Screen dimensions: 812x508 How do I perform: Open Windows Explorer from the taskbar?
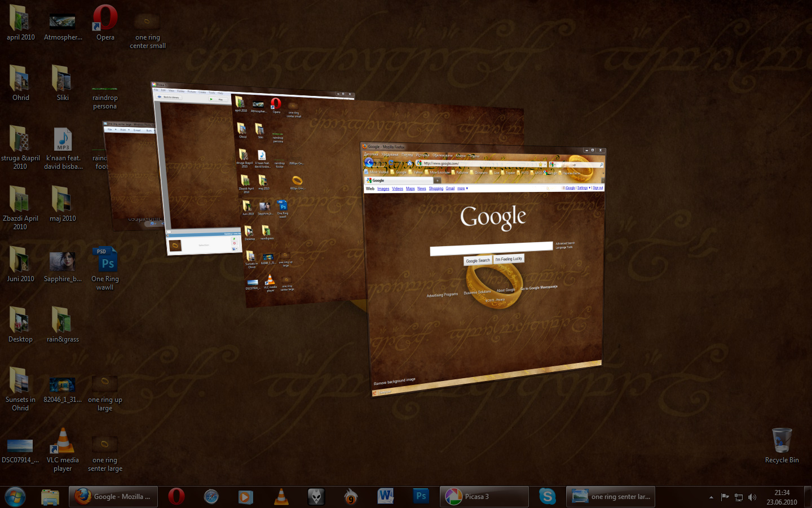point(50,497)
